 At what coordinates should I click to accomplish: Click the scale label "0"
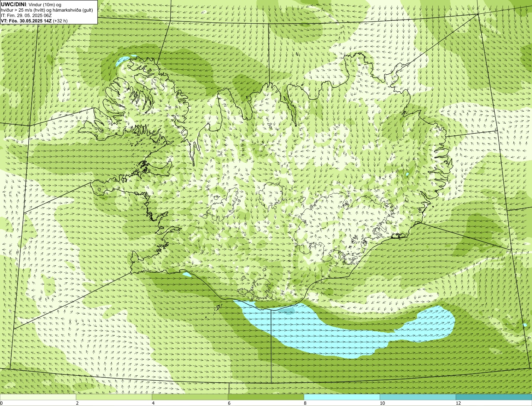pyautogui.click(x=2, y=403)
